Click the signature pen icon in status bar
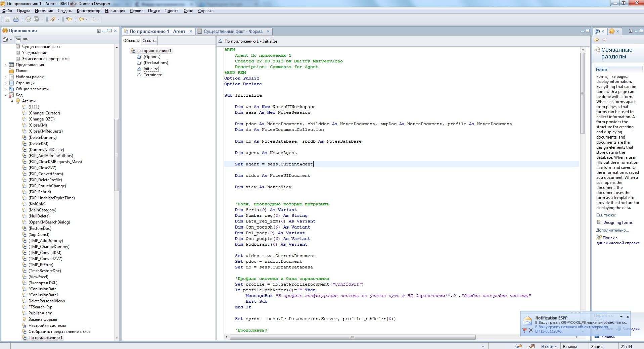This screenshot has height=349, width=644. click(x=531, y=346)
